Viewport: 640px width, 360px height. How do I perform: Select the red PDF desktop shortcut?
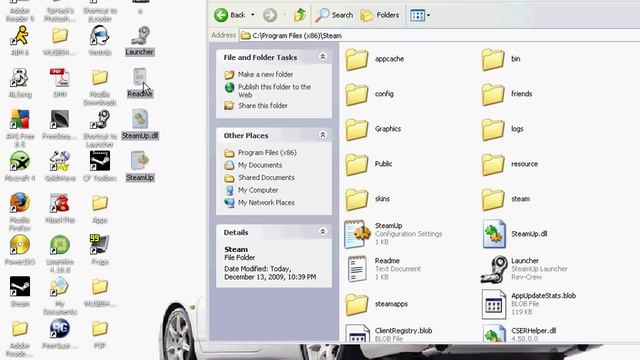(60, 83)
